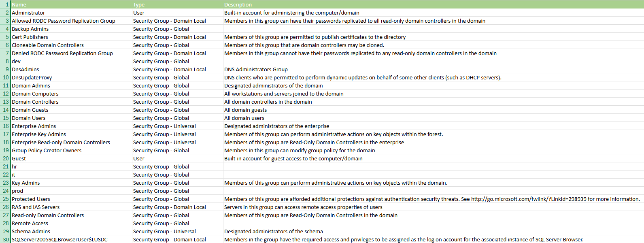The image size is (644, 243).
Task: Select the SQLServer2005SQLBrowserUser$LUSDC cell
Action: point(71,239)
